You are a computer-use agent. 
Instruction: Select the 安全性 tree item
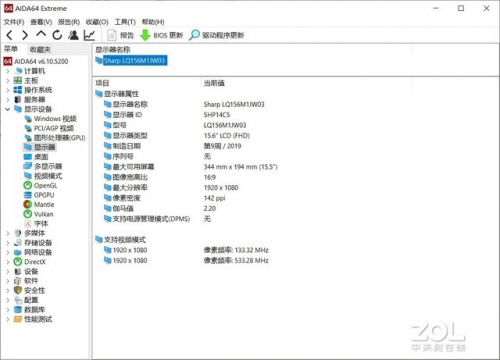point(29,290)
